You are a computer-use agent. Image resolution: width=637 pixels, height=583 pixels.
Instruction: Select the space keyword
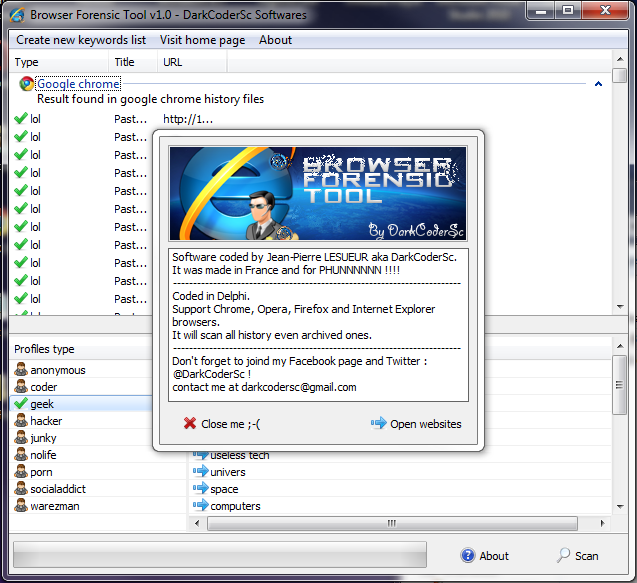[x=224, y=489]
